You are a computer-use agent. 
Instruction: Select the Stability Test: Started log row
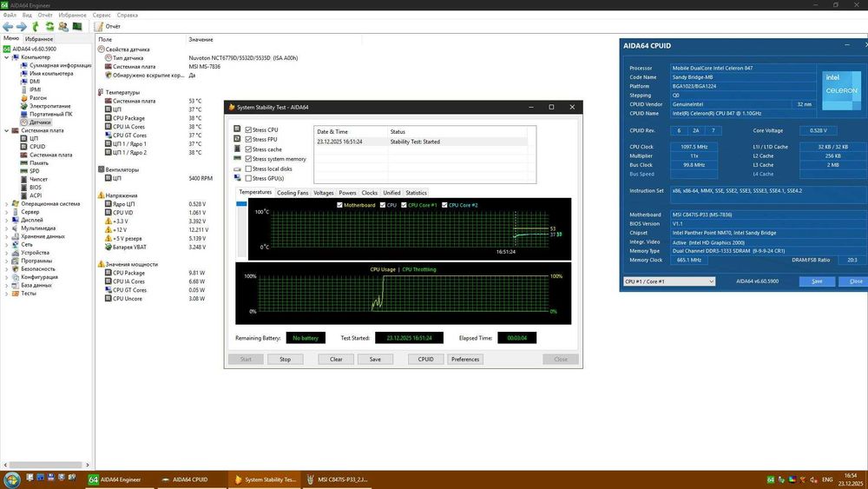tap(421, 142)
